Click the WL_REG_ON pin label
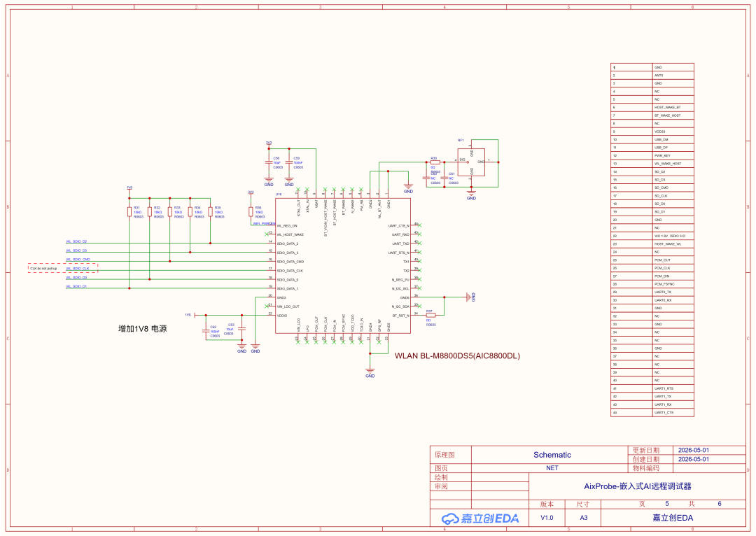Viewport: 756px width, 536px height. pyautogui.click(x=287, y=225)
